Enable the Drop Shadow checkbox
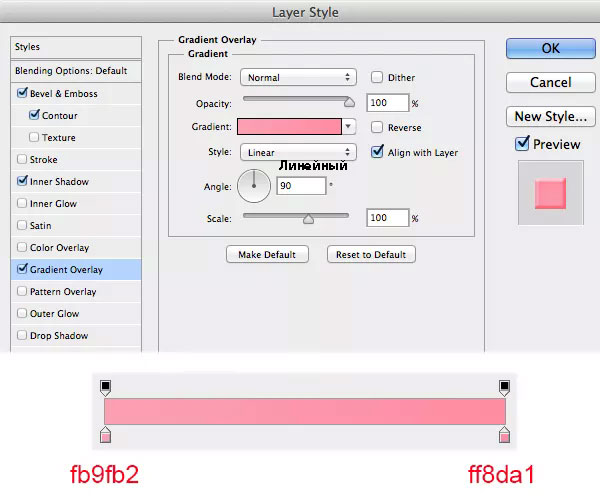This screenshot has width=600, height=502. tap(22, 335)
